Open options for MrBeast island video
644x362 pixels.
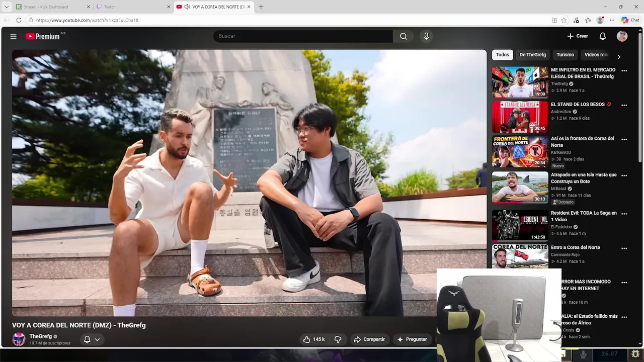(624, 175)
